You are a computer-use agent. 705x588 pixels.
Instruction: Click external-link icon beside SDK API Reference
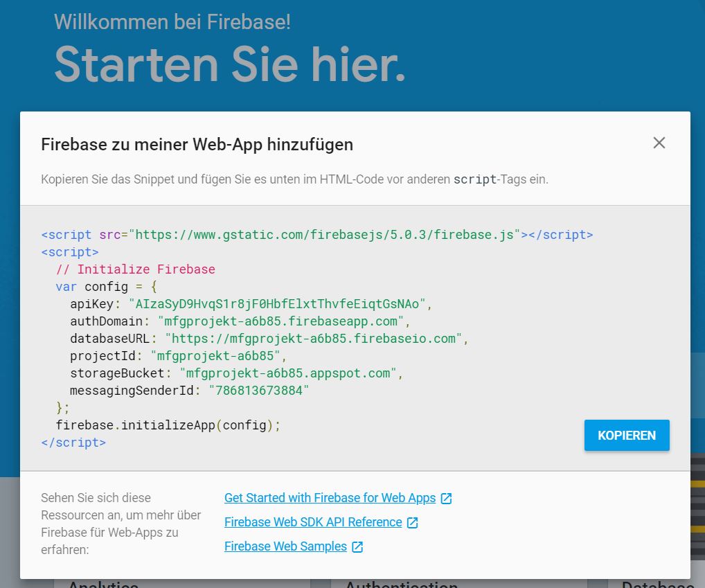tap(412, 522)
